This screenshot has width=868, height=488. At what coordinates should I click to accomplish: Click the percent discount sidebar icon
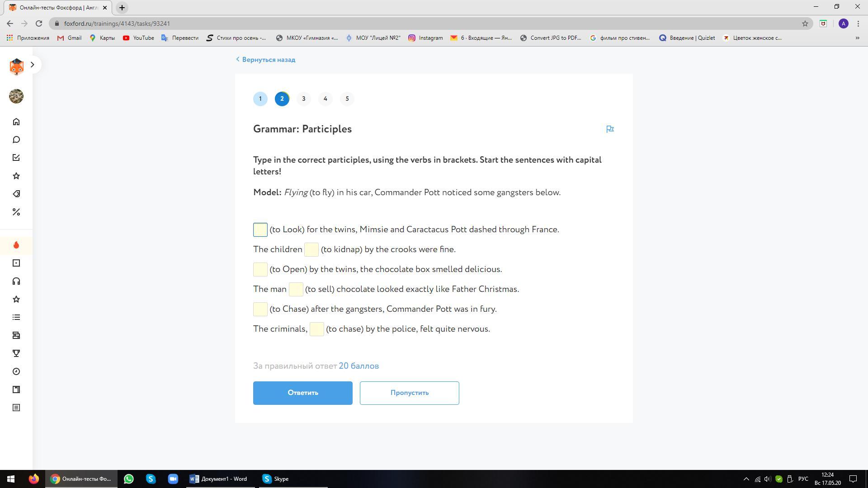coord(16,212)
